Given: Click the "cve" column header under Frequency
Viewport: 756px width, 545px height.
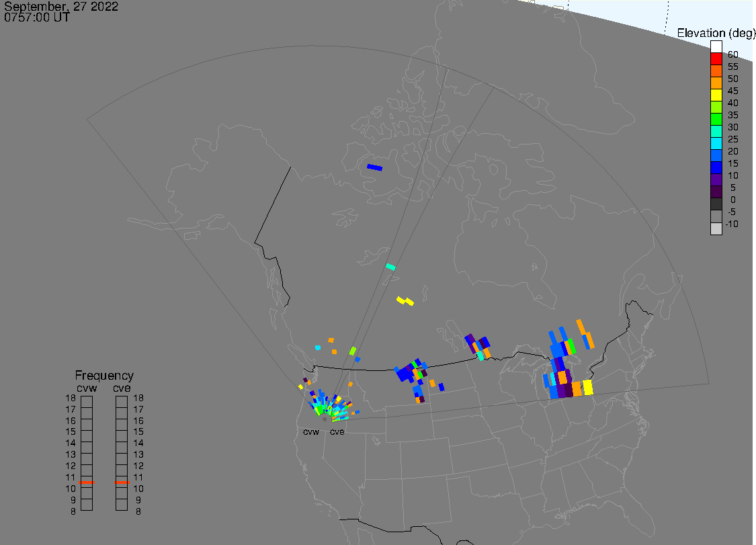Looking at the screenshot, I should pos(122,388).
